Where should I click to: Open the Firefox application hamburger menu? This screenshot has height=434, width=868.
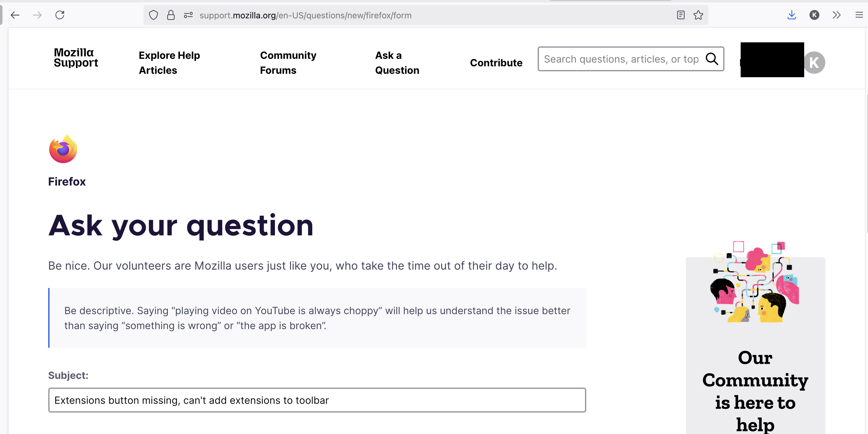(859, 15)
